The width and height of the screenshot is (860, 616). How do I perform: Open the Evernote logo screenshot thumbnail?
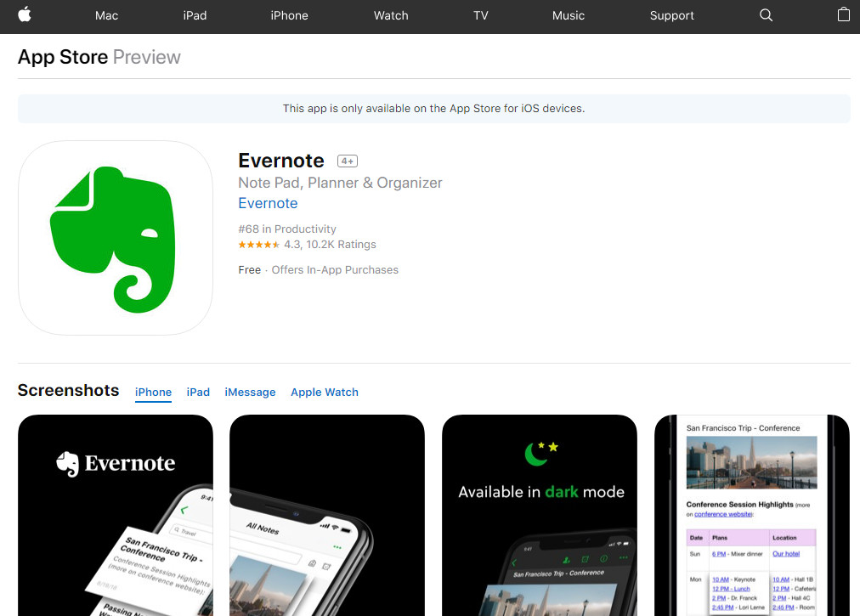coord(116,515)
